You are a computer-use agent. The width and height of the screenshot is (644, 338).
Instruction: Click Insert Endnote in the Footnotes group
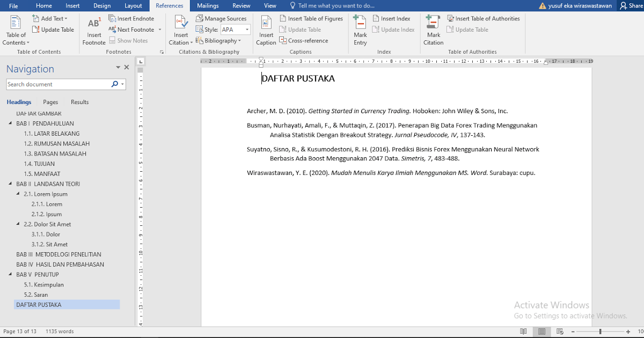click(132, 18)
